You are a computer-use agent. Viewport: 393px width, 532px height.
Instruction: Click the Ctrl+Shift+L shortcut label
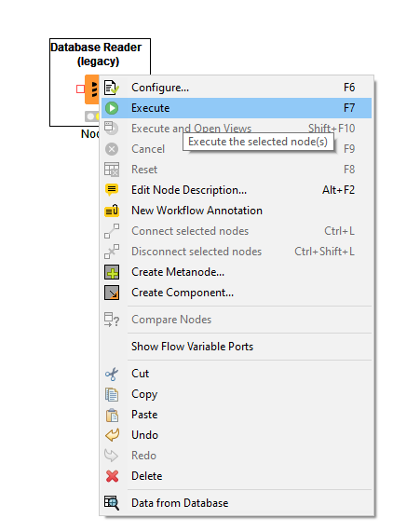point(324,252)
